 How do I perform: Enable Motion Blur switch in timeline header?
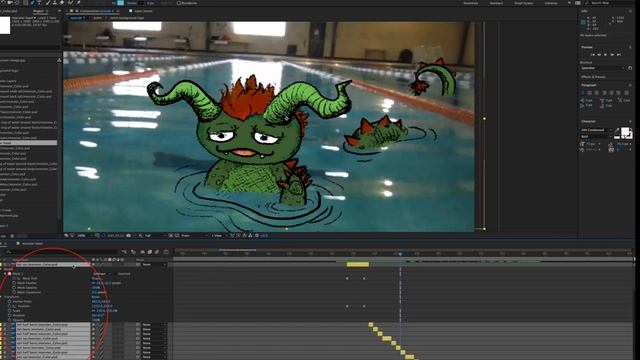(157, 252)
